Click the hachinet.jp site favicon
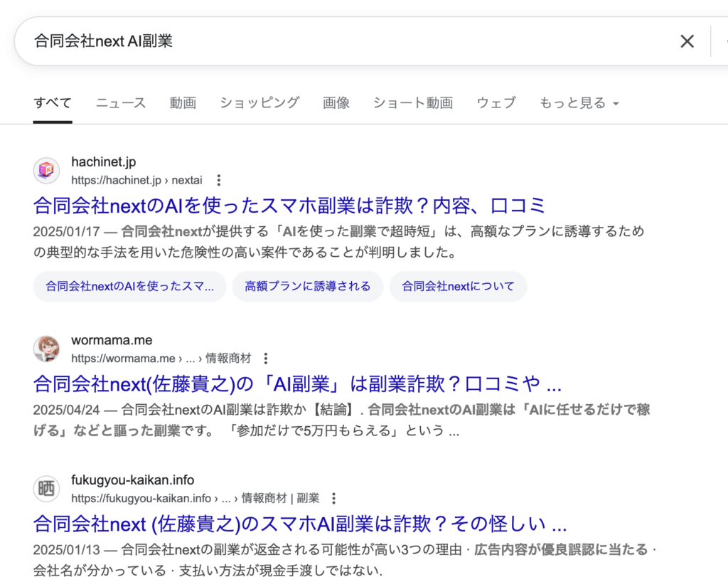Image resolution: width=728 pixels, height=577 pixels. (46, 171)
